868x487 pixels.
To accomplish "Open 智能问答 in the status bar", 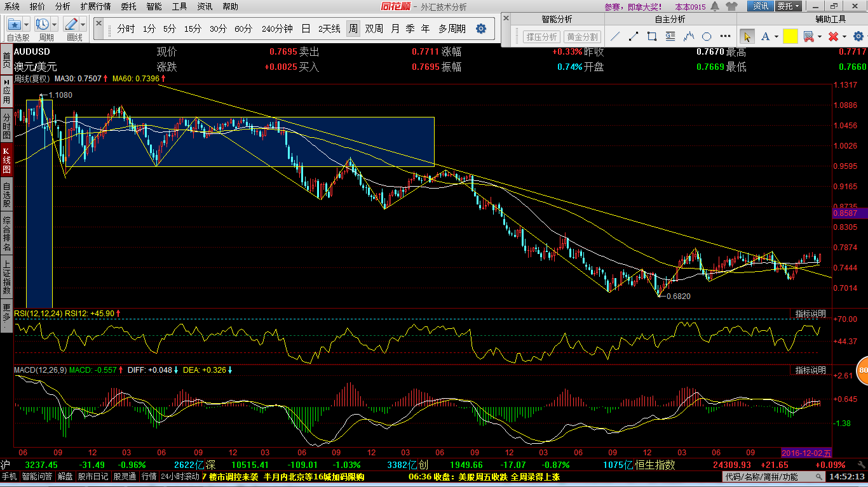I will click(37, 477).
